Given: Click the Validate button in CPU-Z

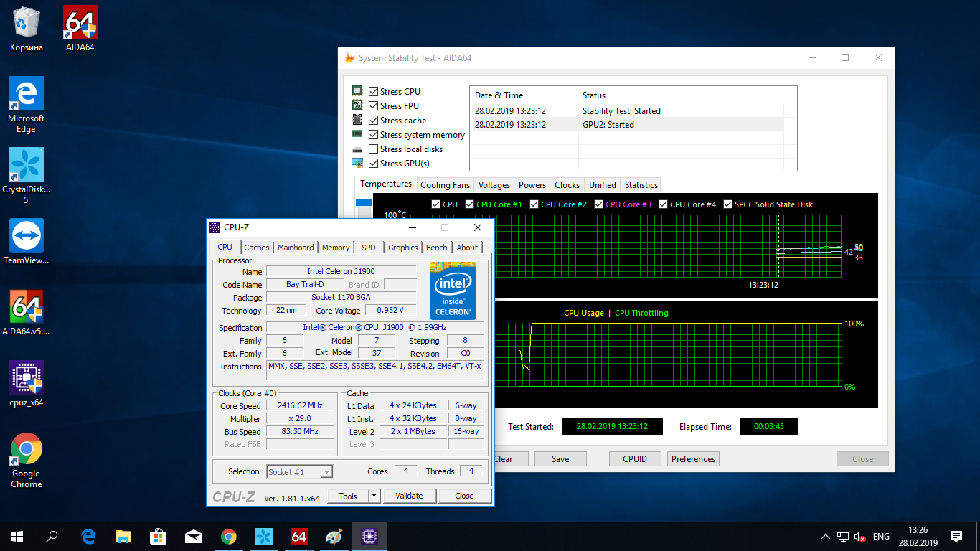Looking at the screenshot, I should [409, 496].
